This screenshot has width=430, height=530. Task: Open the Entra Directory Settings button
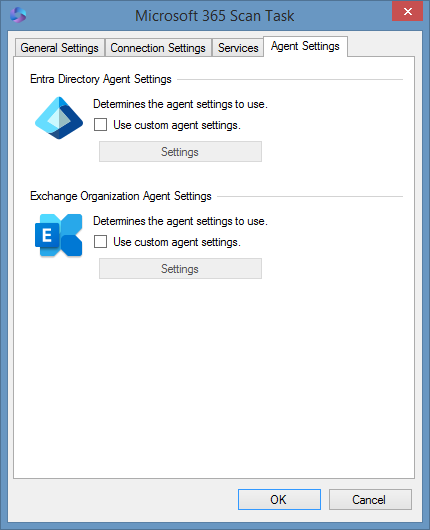point(180,151)
